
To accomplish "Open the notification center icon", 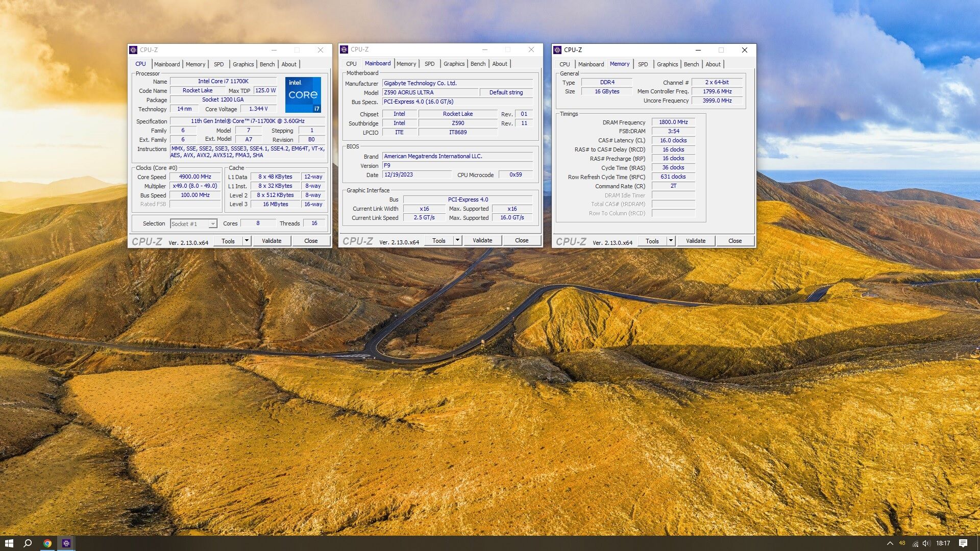I will tap(963, 543).
